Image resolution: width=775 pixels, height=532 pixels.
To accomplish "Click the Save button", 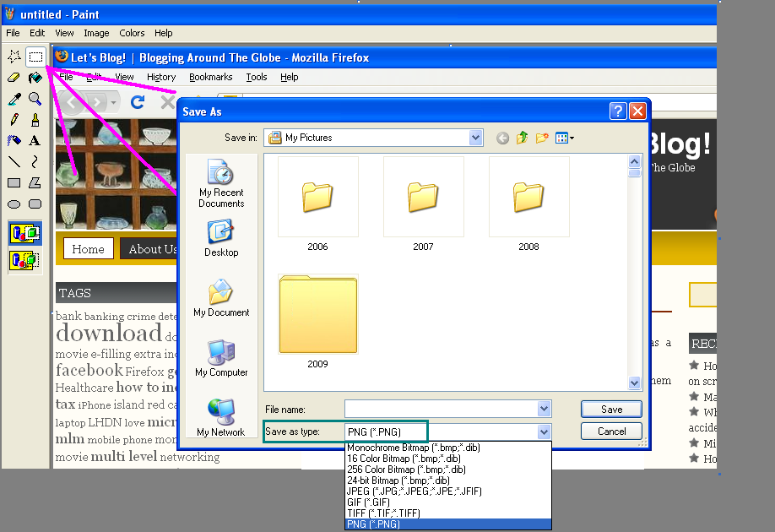I will pos(611,410).
